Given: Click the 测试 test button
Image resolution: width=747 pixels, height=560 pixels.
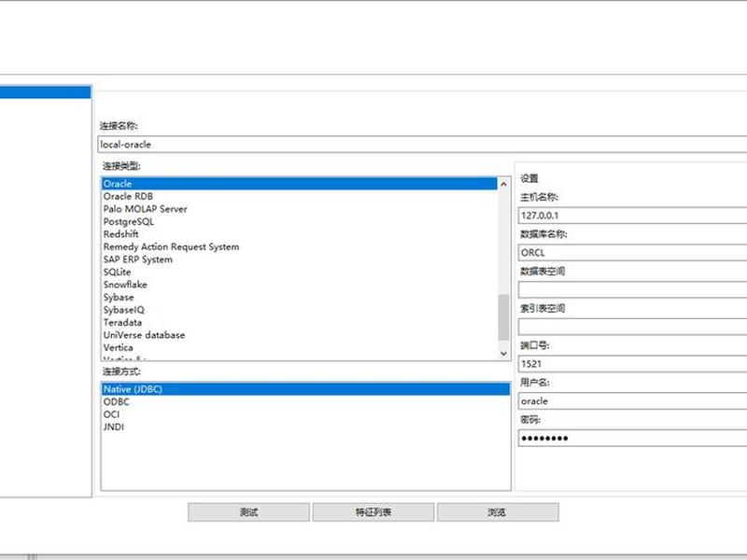Looking at the screenshot, I should click(248, 512).
